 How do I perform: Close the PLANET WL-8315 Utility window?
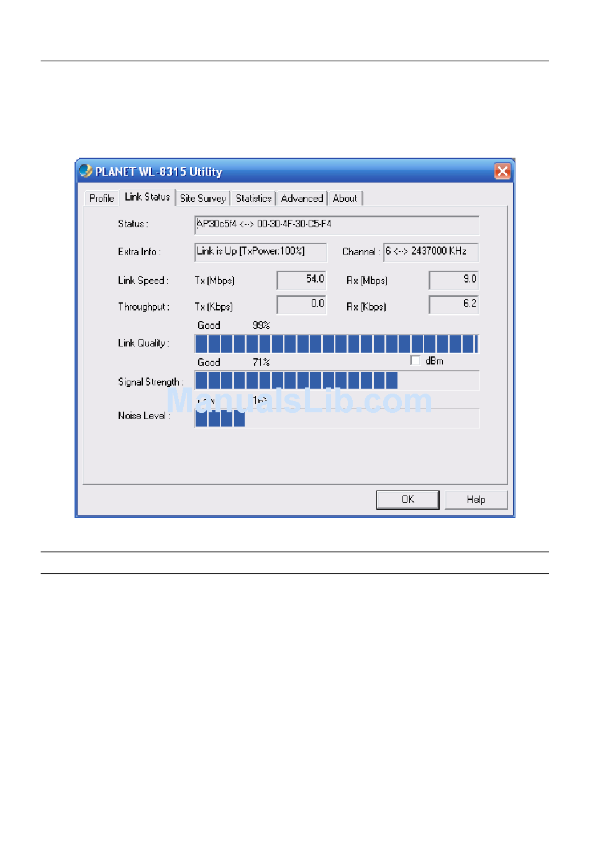[502, 171]
